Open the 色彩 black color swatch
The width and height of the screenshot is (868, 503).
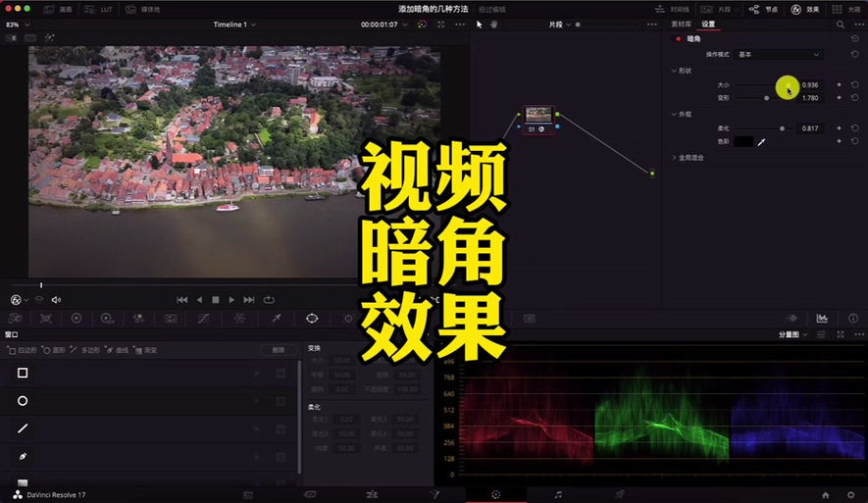pos(743,141)
